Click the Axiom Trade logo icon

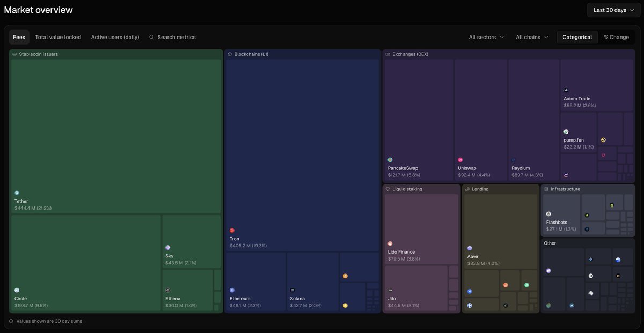(x=566, y=90)
